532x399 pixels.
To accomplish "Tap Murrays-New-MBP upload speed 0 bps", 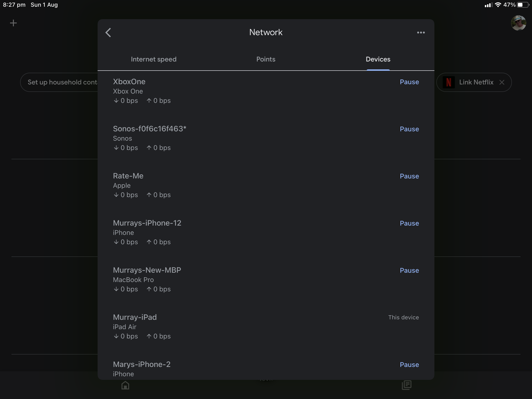I will (159, 289).
